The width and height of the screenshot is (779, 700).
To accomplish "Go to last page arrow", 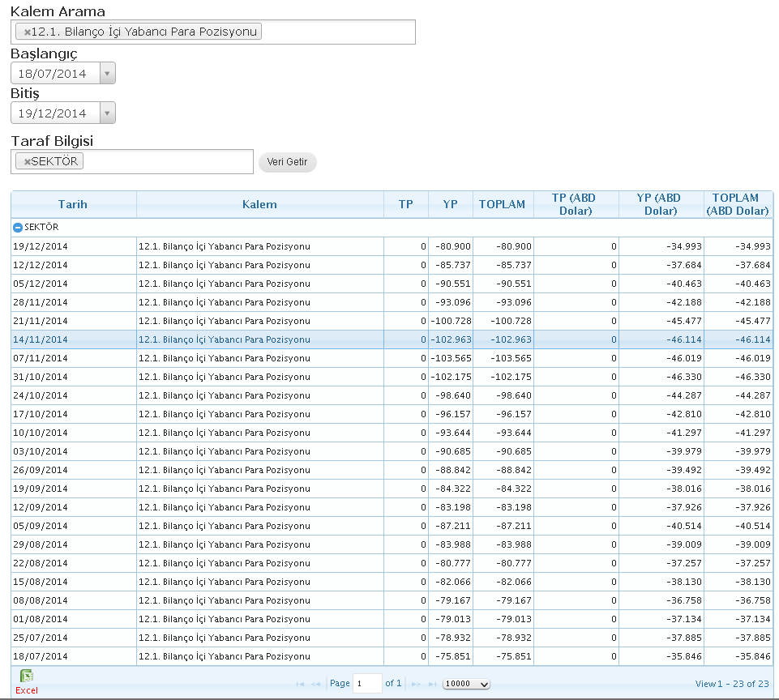I will (x=432, y=684).
